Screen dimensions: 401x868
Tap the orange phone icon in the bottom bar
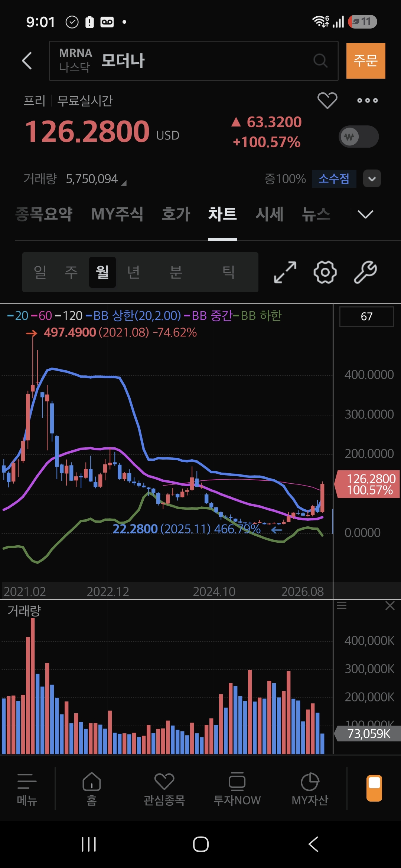coord(374,788)
